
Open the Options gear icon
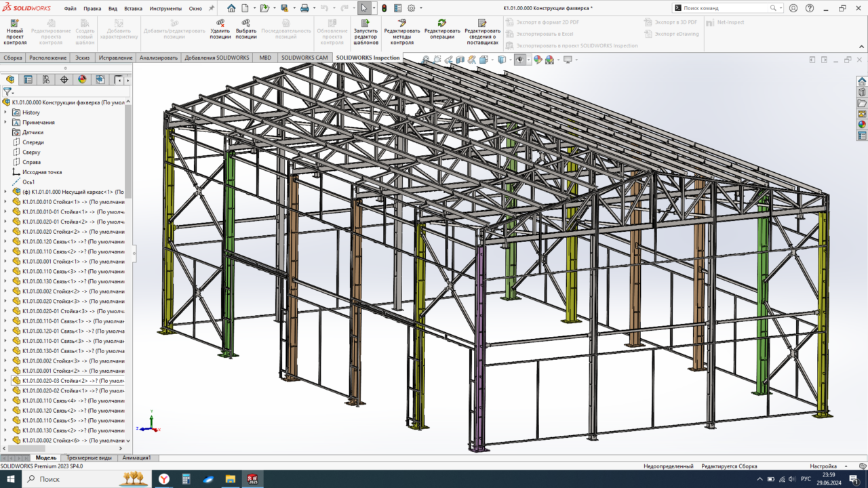coord(411,8)
